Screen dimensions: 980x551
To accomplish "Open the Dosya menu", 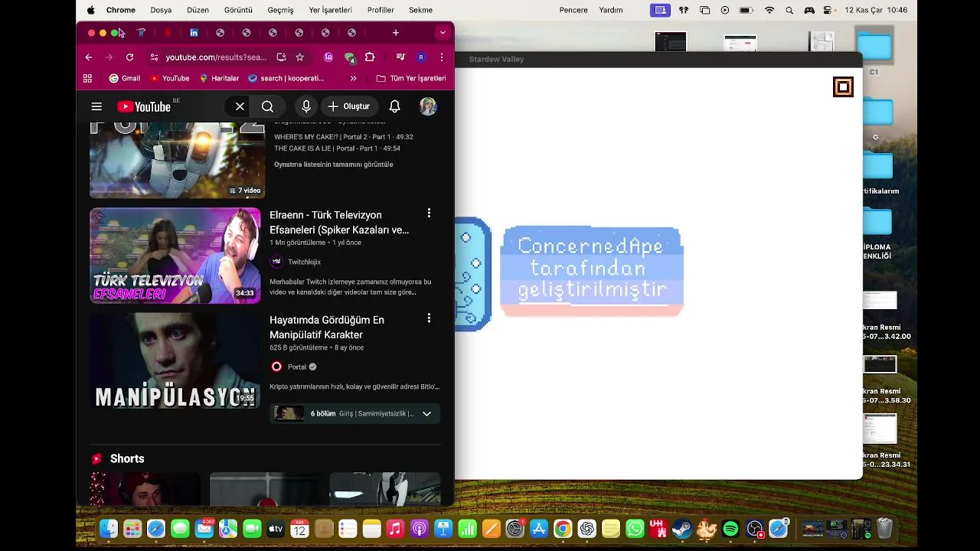I will coord(161,10).
